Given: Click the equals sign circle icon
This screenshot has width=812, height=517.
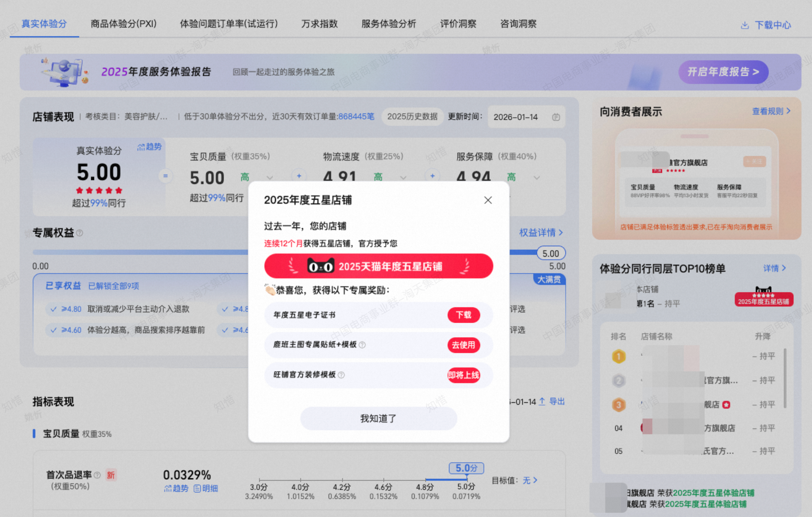Looking at the screenshot, I should click(165, 176).
